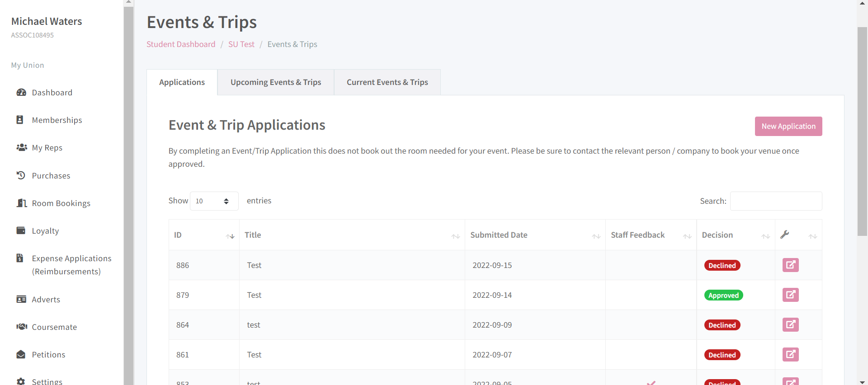Sort applications by Decision column
The height and width of the screenshot is (385, 868).
[x=765, y=236]
